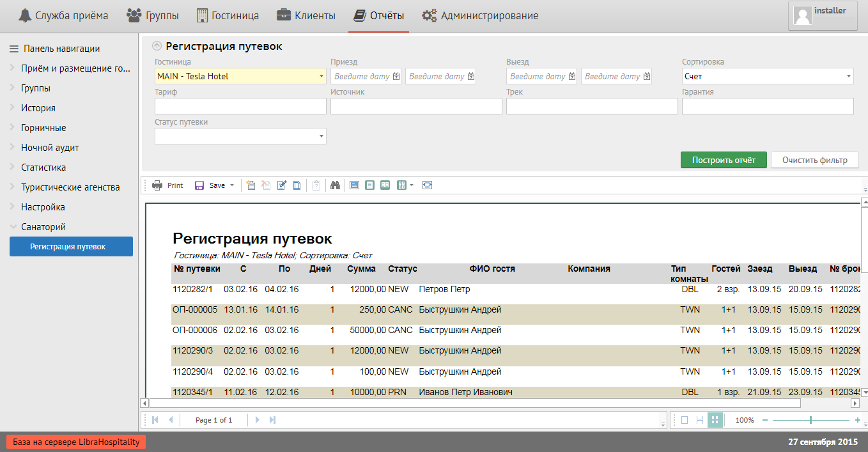The height and width of the screenshot is (452, 868).
Task: Switch to single page view mode
Action: pos(685,420)
